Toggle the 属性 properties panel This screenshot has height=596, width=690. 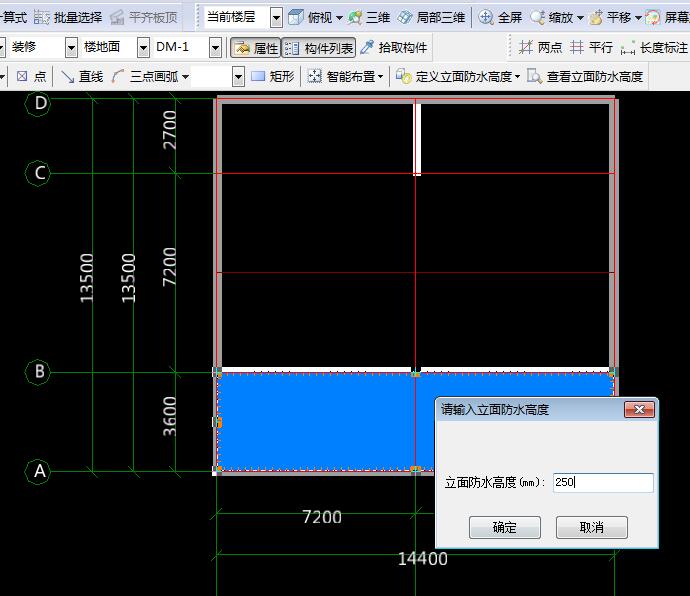pos(256,48)
